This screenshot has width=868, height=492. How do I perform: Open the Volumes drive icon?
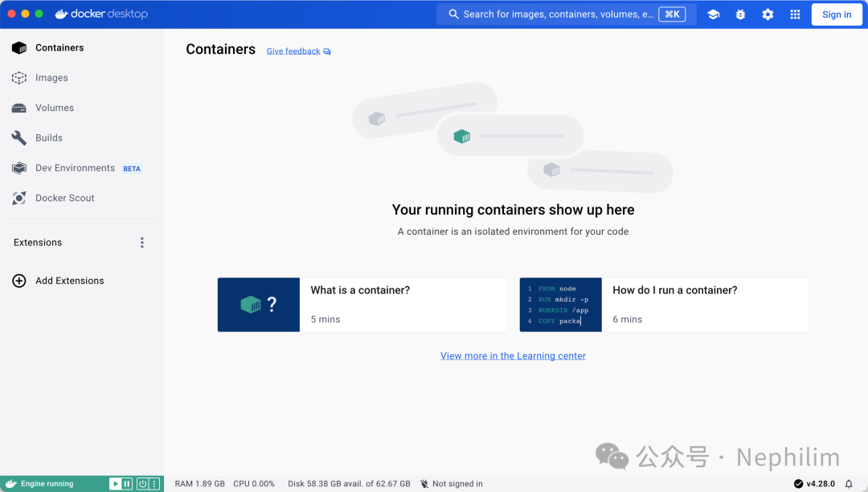point(19,108)
